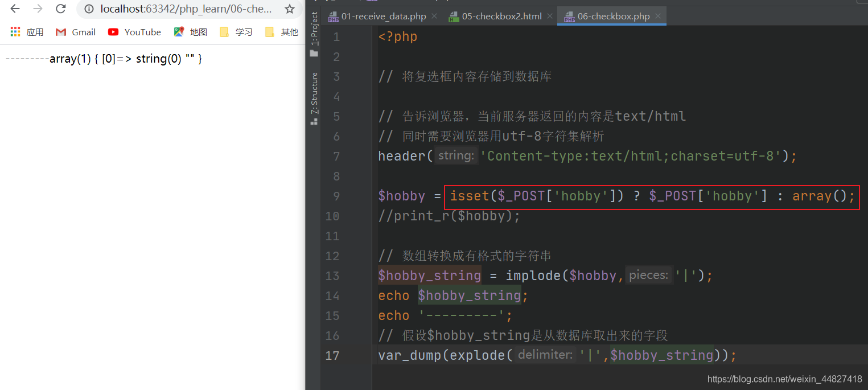The image size is (868, 390).
Task: Place cursor on the <?php opening tag
Action: pyautogui.click(x=398, y=37)
